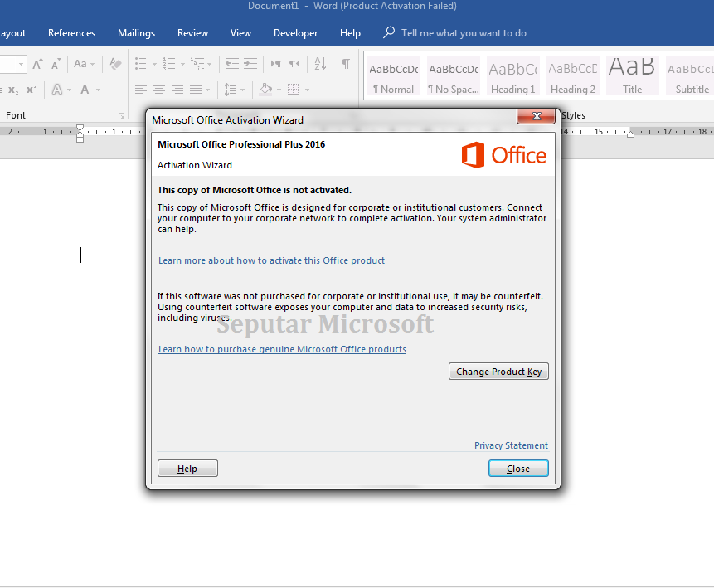Center the text
The width and height of the screenshot is (714, 588).
159,90
